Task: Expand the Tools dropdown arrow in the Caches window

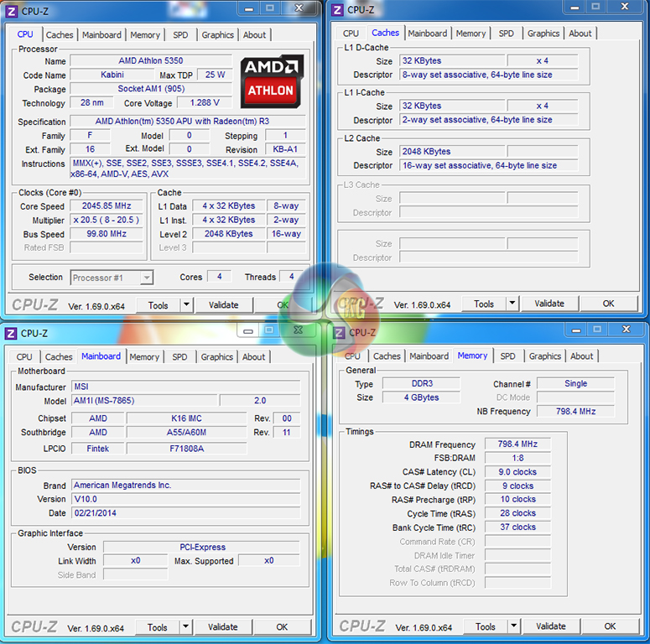Action: click(x=512, y=304)
